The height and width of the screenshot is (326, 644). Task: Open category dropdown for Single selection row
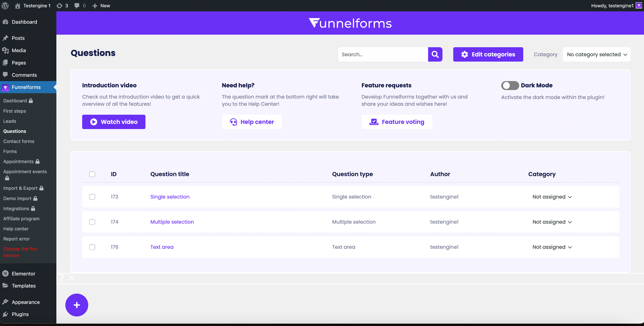point(552,197)
